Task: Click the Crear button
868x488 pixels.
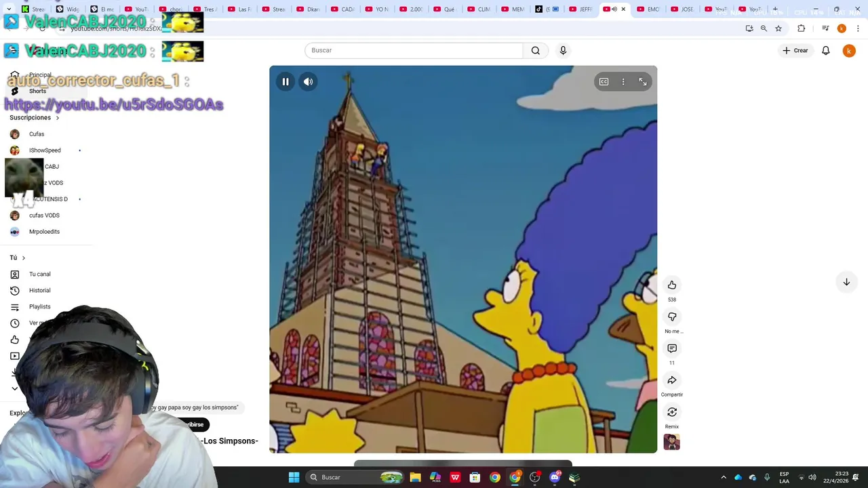Action: tap(795, 50)
